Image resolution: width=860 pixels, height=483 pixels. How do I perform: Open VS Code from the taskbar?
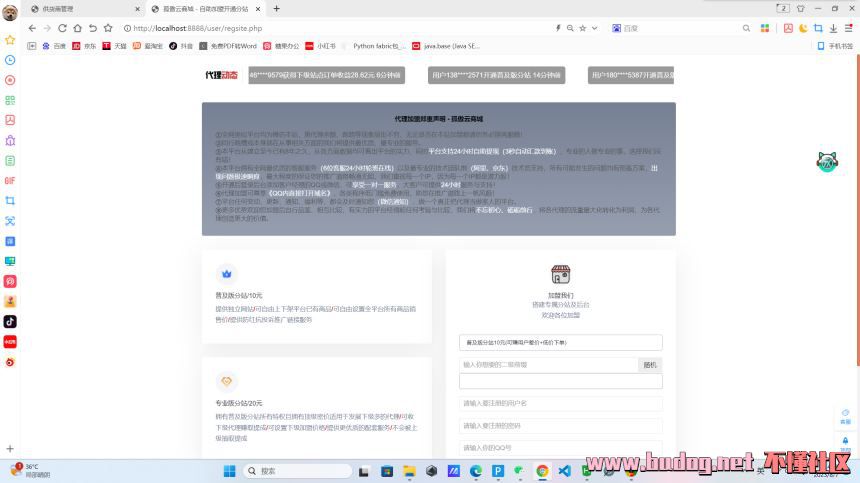click(x=564, y=471)
